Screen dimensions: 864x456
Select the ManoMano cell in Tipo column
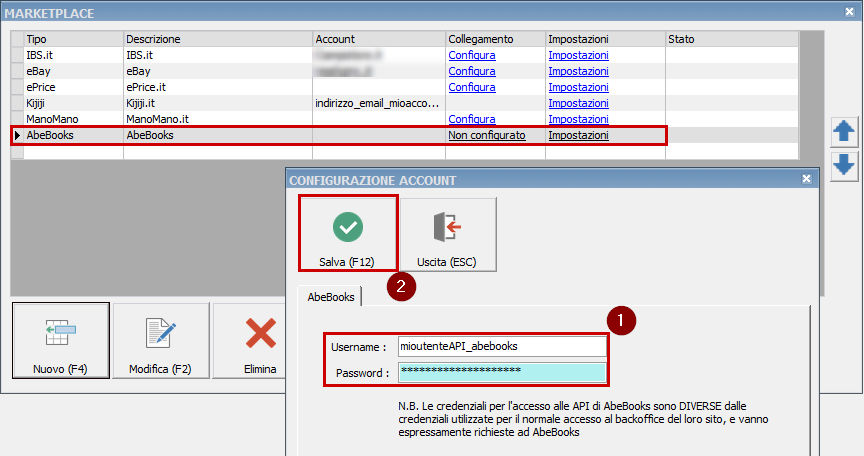[73, 119]
